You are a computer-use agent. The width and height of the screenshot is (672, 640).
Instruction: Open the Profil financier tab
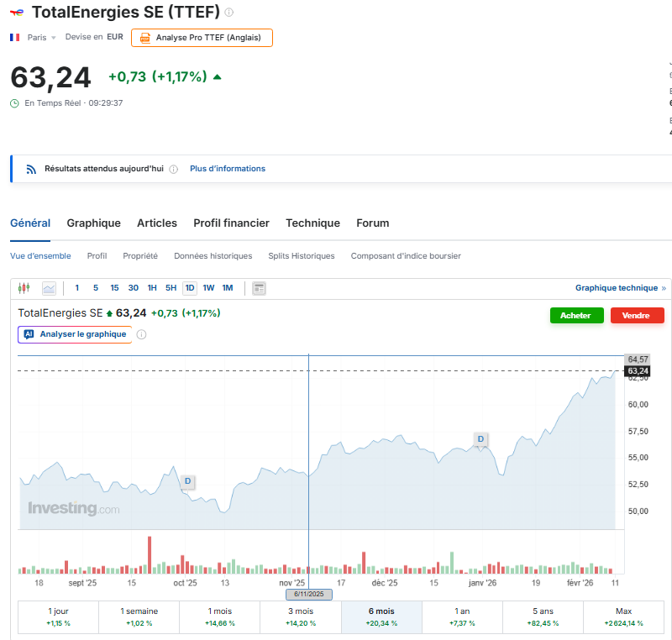(231, 223)
